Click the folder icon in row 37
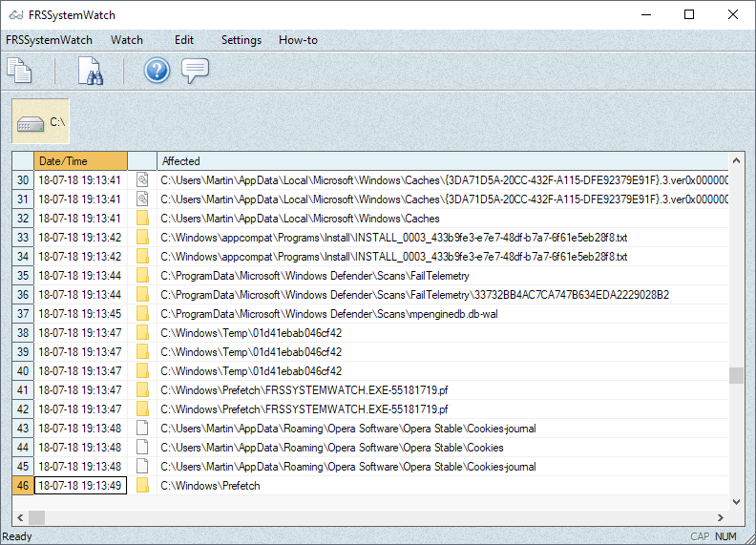The width and height of the screenshot is (756, 545). [142, 314]
